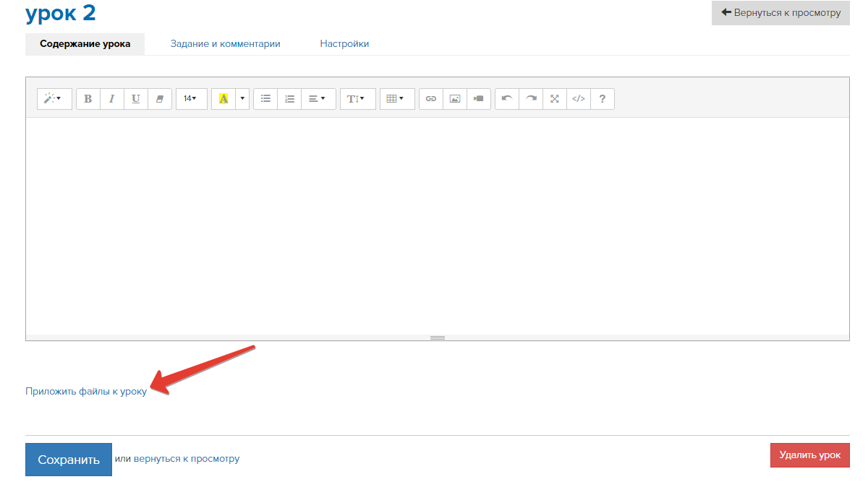Toggle bold formatting in the editor

click(88, 99)
